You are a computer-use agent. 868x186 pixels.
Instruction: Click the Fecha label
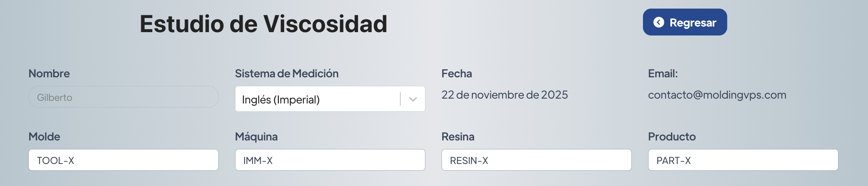click(456, 74)
